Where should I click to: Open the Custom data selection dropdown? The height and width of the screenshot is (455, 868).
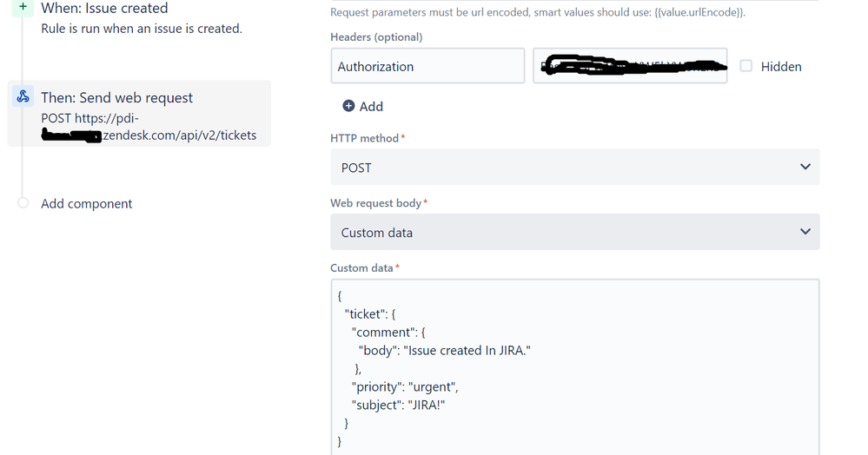click(574, 231)
